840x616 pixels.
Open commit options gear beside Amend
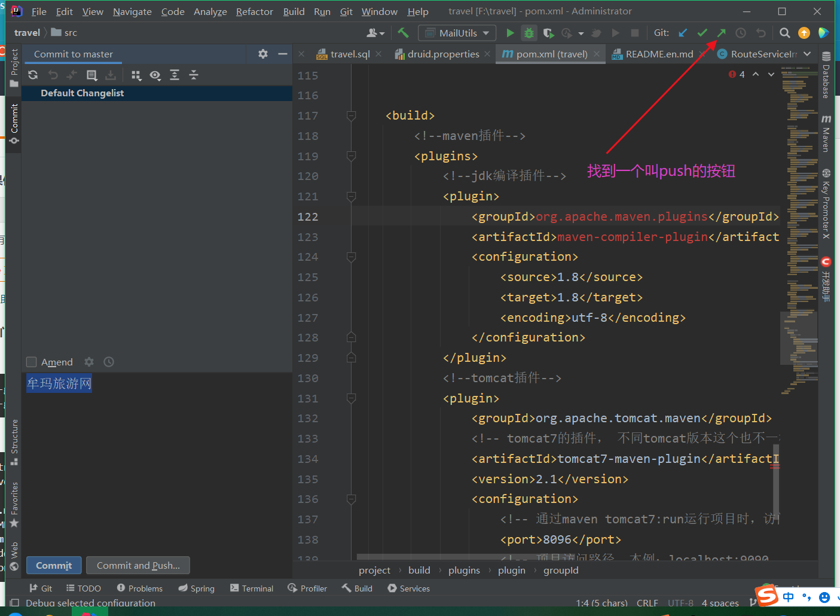click(89, 362)
